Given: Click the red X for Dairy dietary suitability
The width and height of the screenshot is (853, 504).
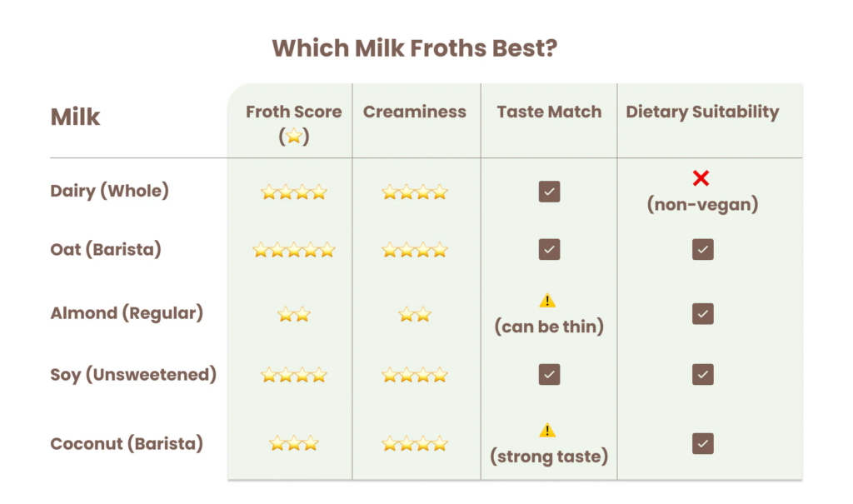Looking at the screenshot, I should coord(701,178).
